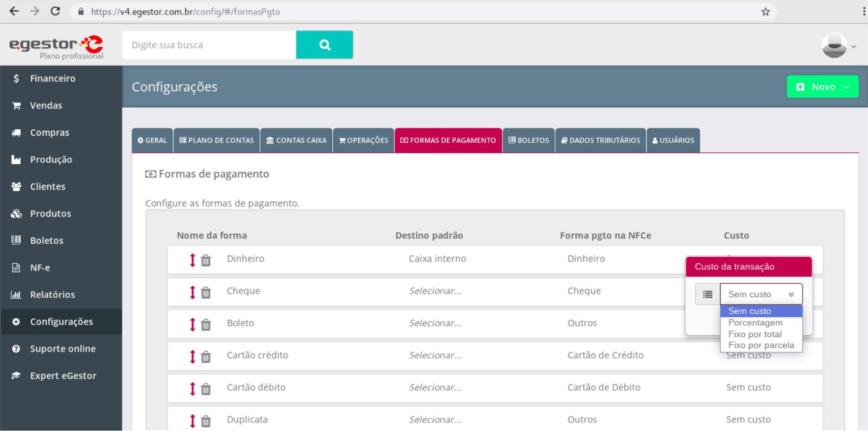Image resolution: width=868 pixels, height=431 pixels.
Task: Choose Fixo por total option
Action: (761, 334)
